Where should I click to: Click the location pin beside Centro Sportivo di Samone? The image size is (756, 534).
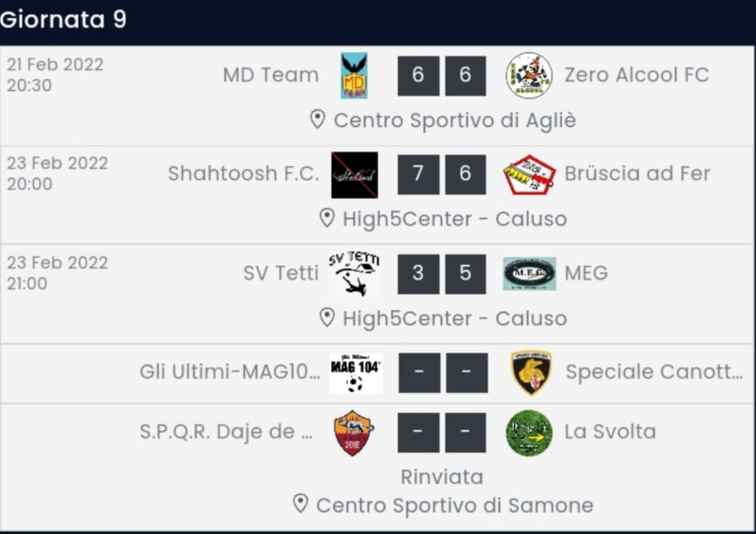coord(301,504)
